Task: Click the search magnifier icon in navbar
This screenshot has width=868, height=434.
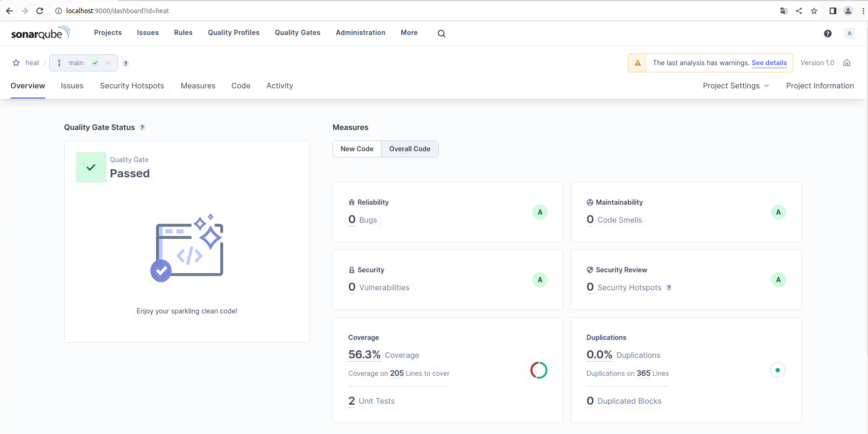Action: click(x=441, y=34)
